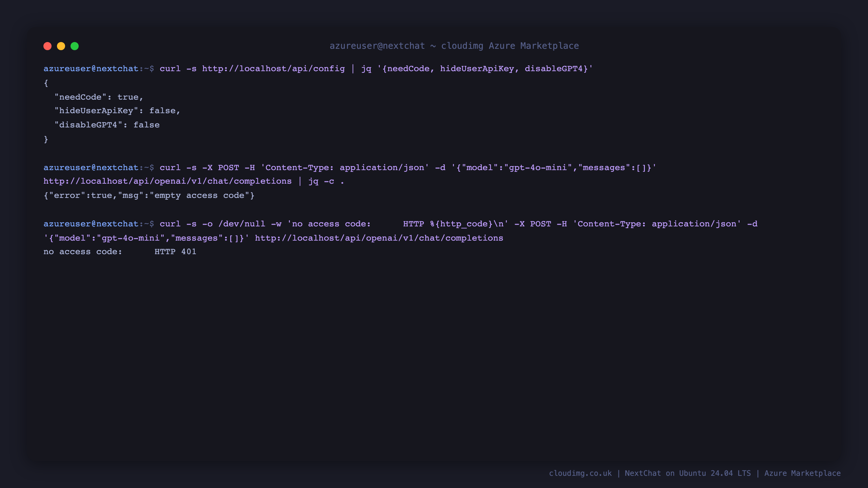Click 'NextChat on Ubuntu 24.04 LTS' in footer
The image size is (868, 488).
(688, 473)
